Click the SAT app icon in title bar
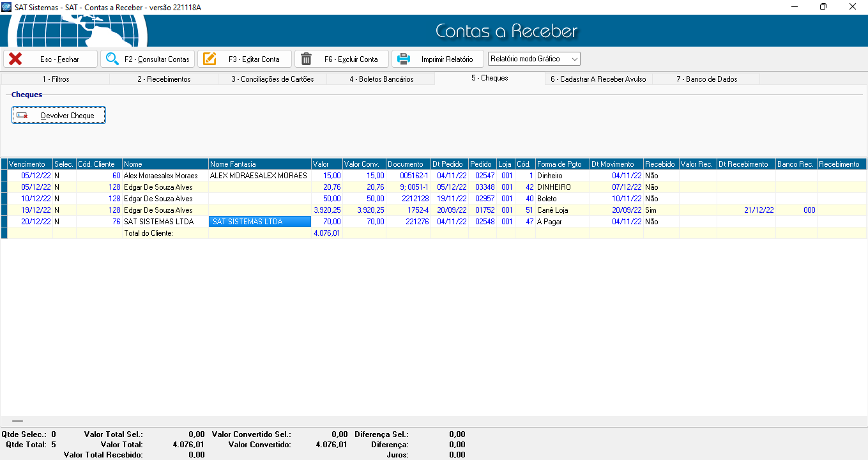The image size is (868, 460). click(6, 6)
